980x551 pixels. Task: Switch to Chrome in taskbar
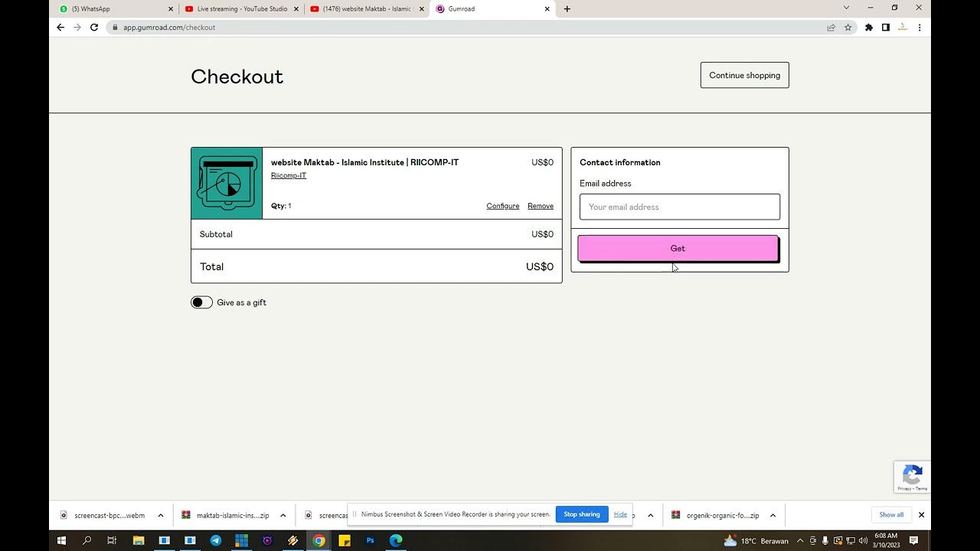(x=318, y=541)
